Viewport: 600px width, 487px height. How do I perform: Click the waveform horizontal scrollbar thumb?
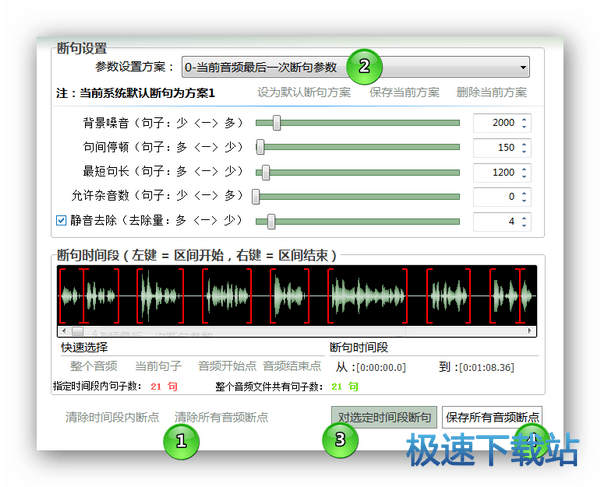(x=78, y=331)
